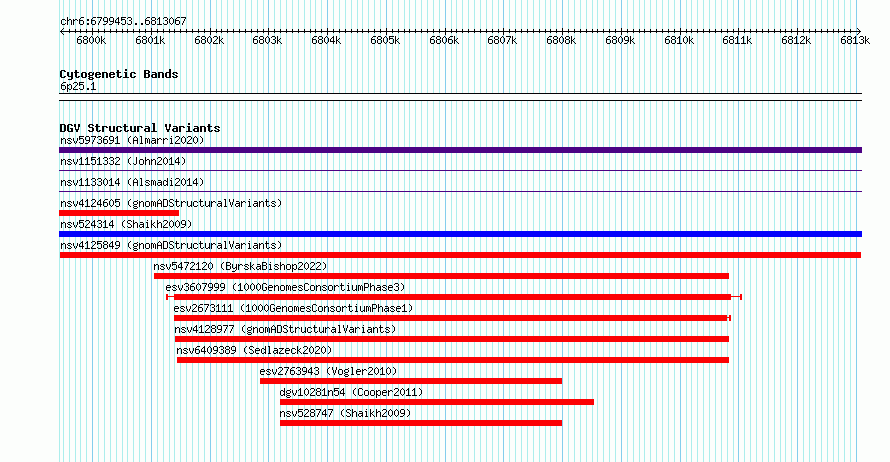Click the 6809k ruler tick label
The height and width of the screenshot is (462, 890).
coord(620,40)
